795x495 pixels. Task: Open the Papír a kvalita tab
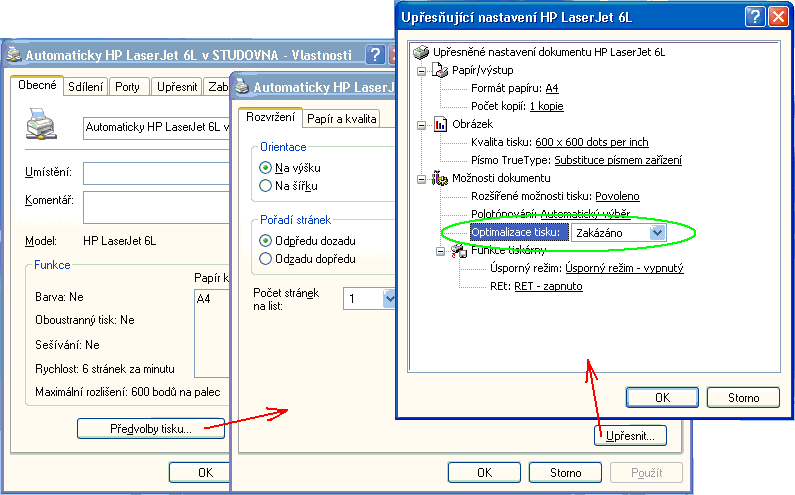click(342, 119)
